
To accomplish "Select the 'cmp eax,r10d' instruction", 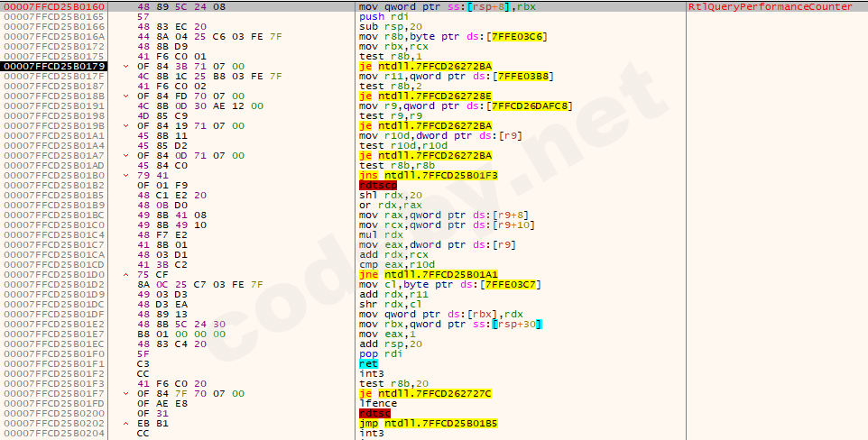I will 396,266.
